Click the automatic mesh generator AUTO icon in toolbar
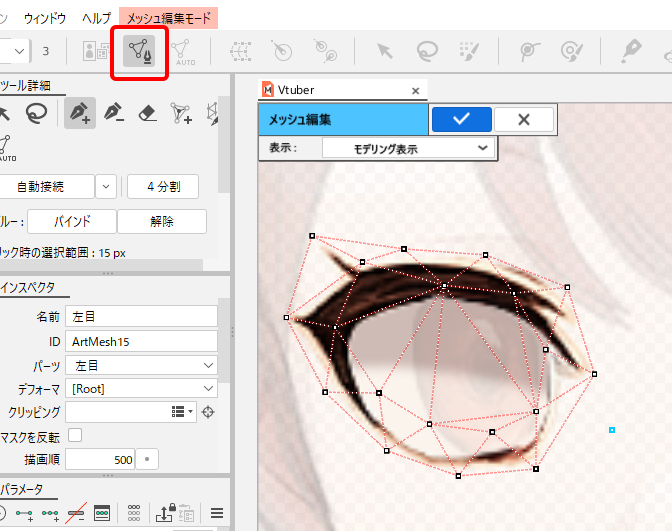 click(181, 51)
